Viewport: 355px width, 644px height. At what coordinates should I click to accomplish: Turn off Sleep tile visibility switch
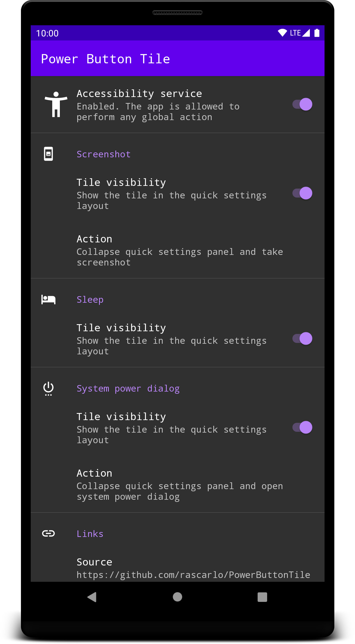pyautogui.click(x=302, y=339)
